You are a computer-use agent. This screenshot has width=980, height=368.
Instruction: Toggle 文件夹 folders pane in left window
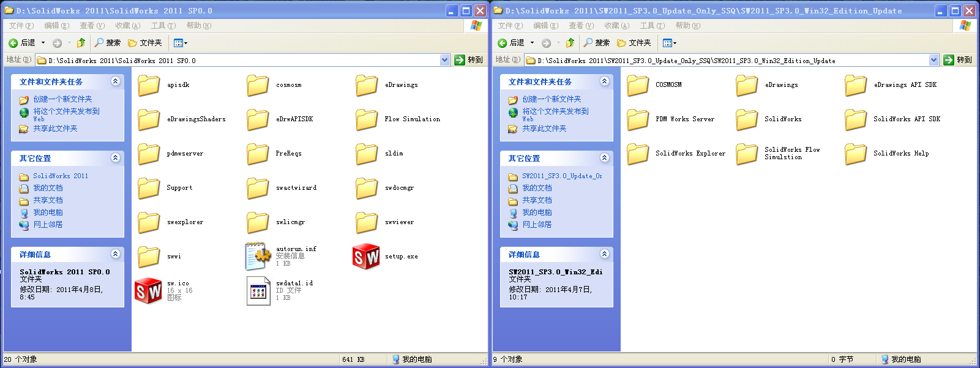coord(145,43)
